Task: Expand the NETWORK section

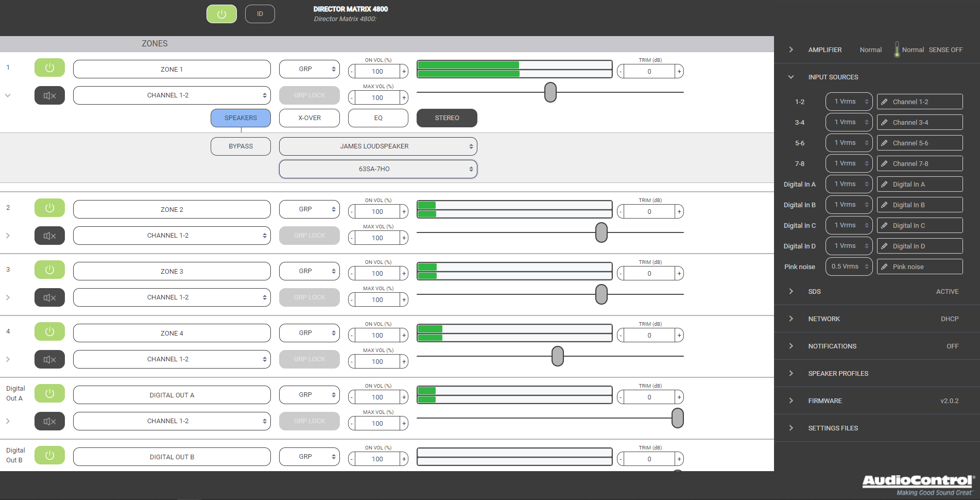Action: point(824,319)
